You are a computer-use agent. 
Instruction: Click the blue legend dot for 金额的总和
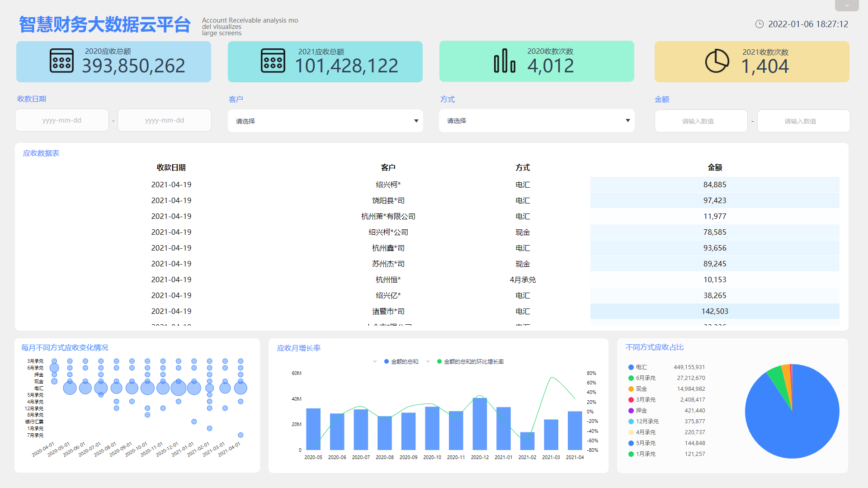tap(386, 361)
